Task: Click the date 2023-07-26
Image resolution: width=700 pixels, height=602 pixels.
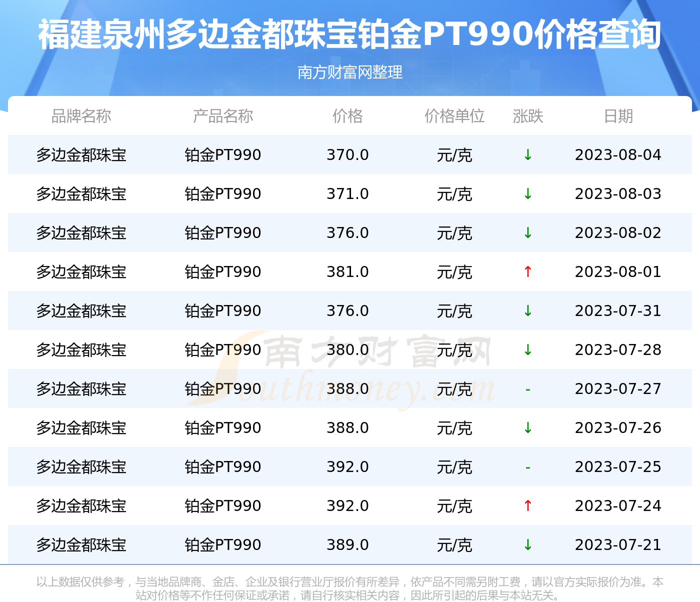Action: 618,428
